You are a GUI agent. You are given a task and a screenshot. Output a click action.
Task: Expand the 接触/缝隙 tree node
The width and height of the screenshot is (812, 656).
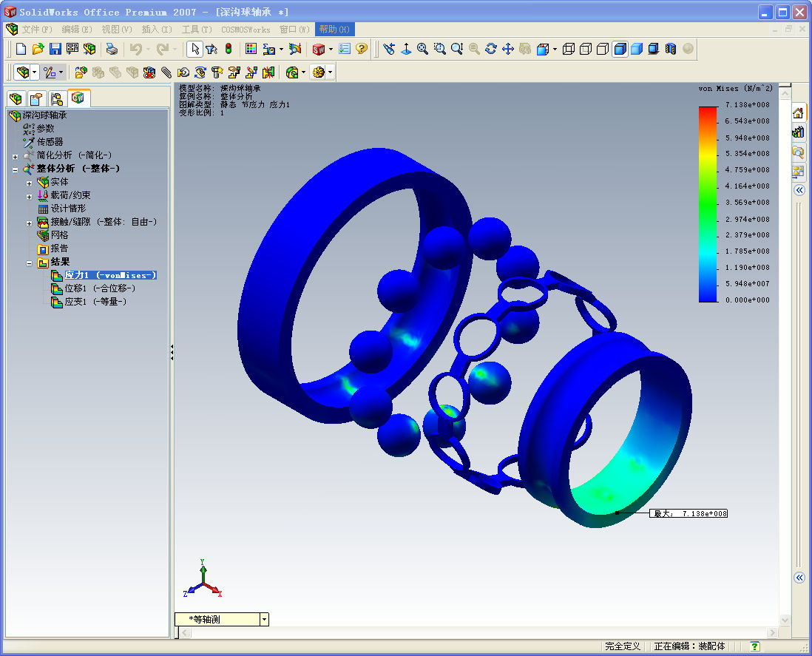(29, 223)
